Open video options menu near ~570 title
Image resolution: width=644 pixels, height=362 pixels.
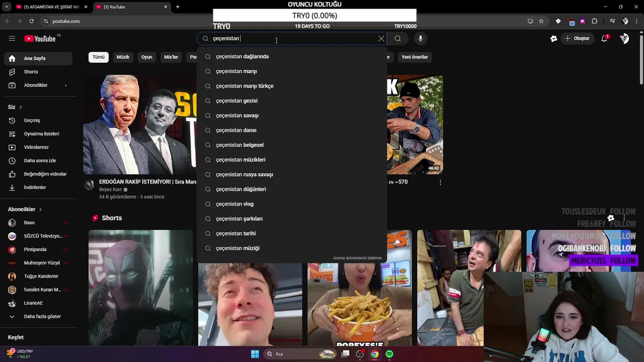pyautogui.click(x=440, y=183)
